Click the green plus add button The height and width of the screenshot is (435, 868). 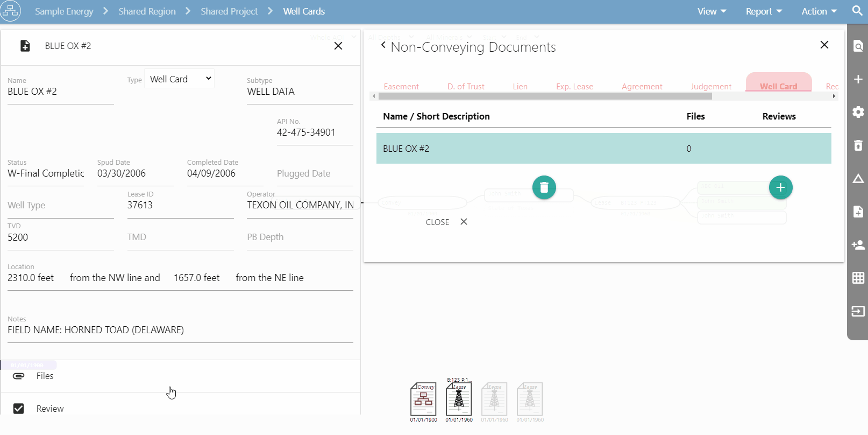[x=780, y=187]
